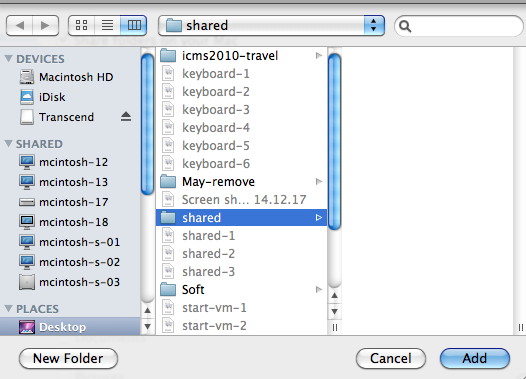Image resolution: width=526 pixels, height=379 pixels.
Task: Collapse the DEVICES section
Action: point(9,59)
